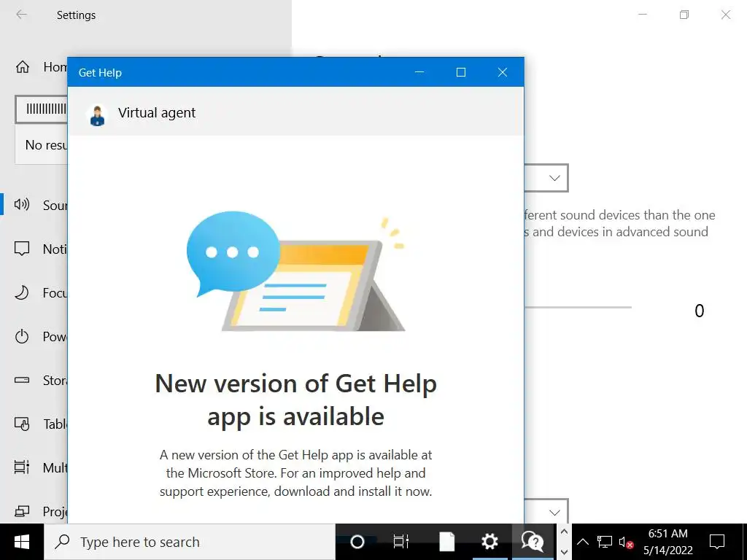The width and height of the screenshot is (747, 560).
Task: Open the Multitasking icon in Settings sidebar
Action: [x=22, y=467]
